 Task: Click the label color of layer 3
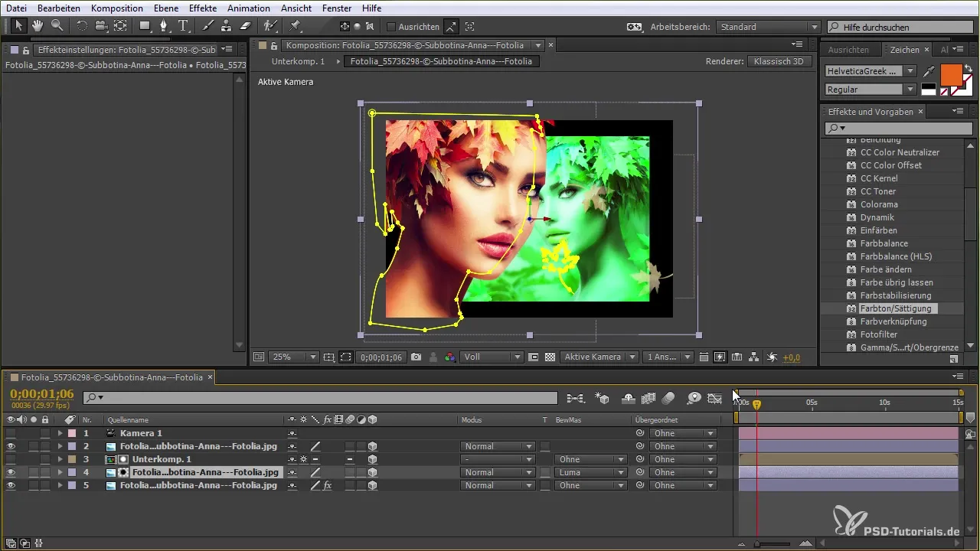pos(72,459)
